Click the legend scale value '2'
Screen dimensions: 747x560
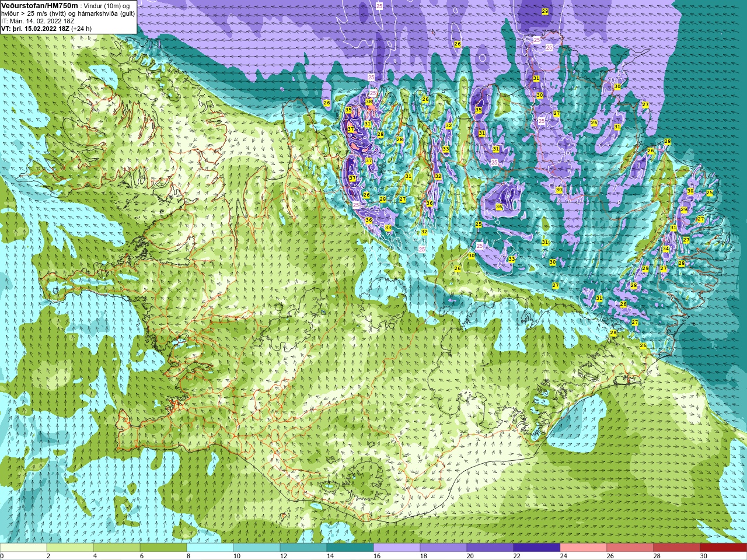click(x=48, y=556)
